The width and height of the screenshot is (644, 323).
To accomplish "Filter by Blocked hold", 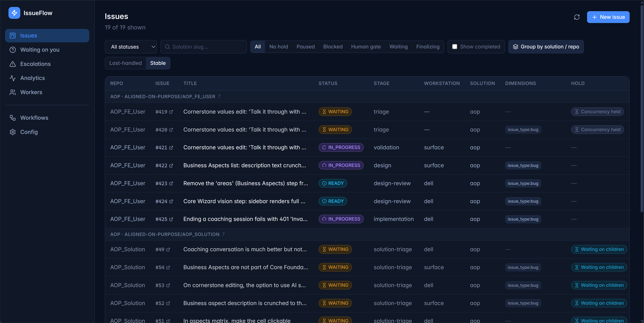I will click(x=333, y=47).
